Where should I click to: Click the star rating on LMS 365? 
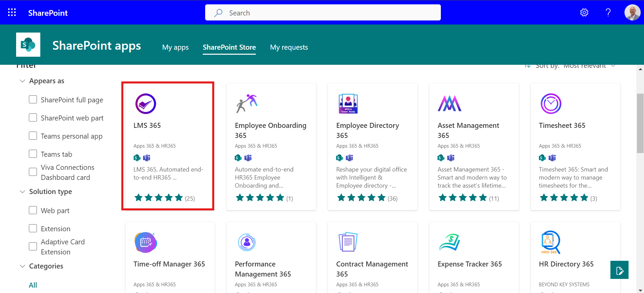(x=158, y=198)
